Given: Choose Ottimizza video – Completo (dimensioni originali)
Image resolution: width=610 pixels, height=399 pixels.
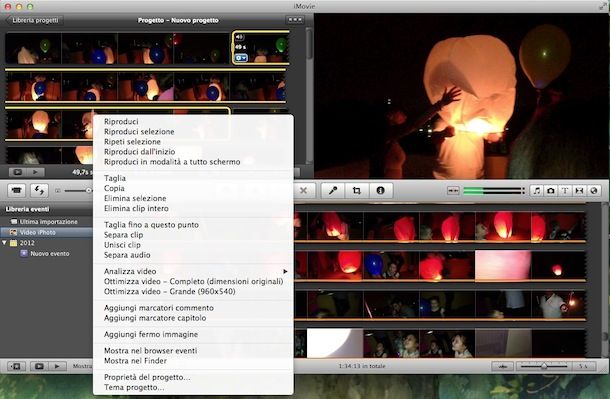Looking at the screenshot, I should tap(193, 282).
